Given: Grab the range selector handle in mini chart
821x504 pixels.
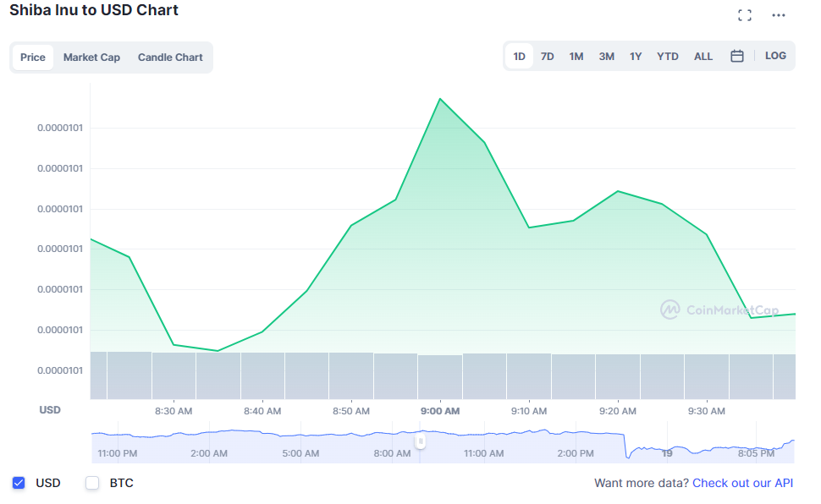Looking at the screenshot, I should click(421, 441).
